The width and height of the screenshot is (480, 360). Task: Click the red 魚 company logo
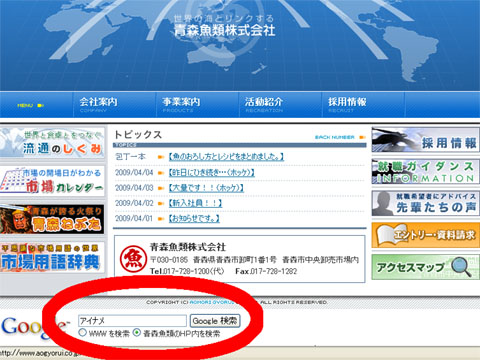coord(134,259)
